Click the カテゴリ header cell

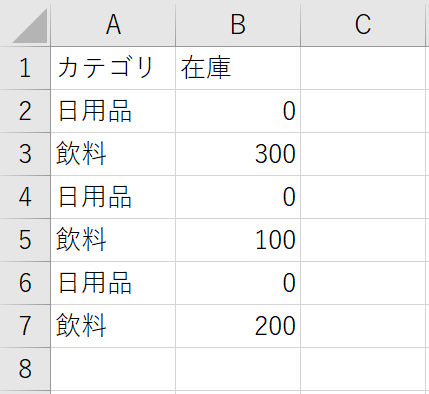pyautogui.click(x=113, y=68)
